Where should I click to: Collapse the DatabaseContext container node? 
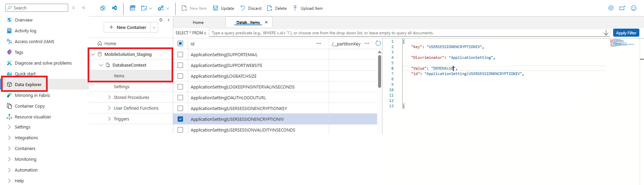point(101,65)
